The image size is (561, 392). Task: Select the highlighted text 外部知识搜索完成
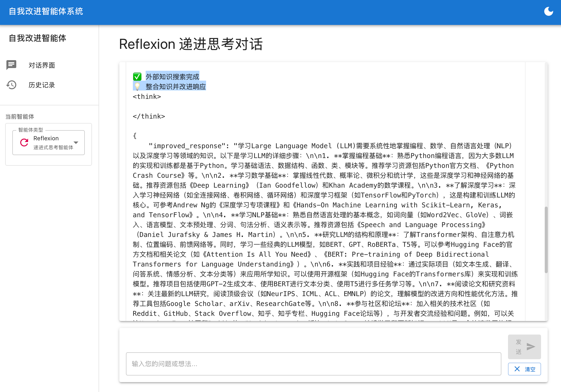pyautogui.click(x=172, y=77)
